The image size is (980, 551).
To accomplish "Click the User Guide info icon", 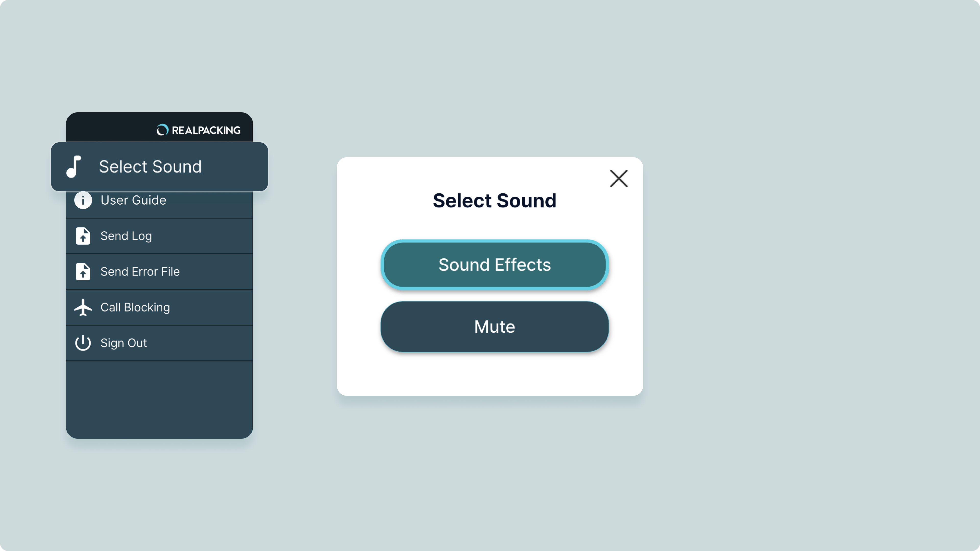I will pos(83,200).
